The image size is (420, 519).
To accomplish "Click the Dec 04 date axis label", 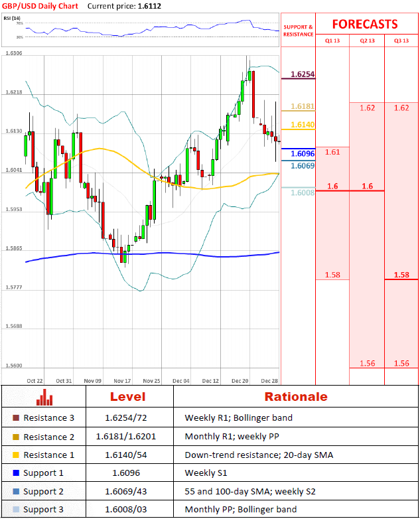I will [181, 381].
